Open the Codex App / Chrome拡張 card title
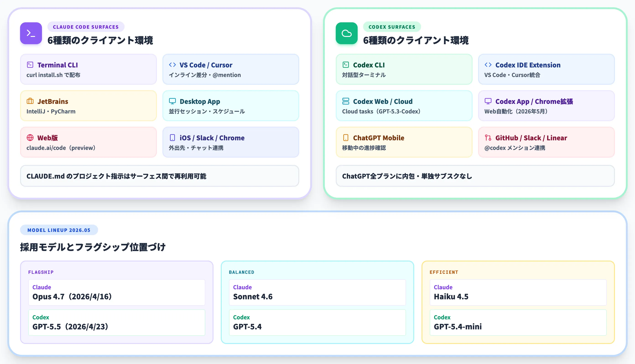 pyautogui.click(x=534, y=102)
